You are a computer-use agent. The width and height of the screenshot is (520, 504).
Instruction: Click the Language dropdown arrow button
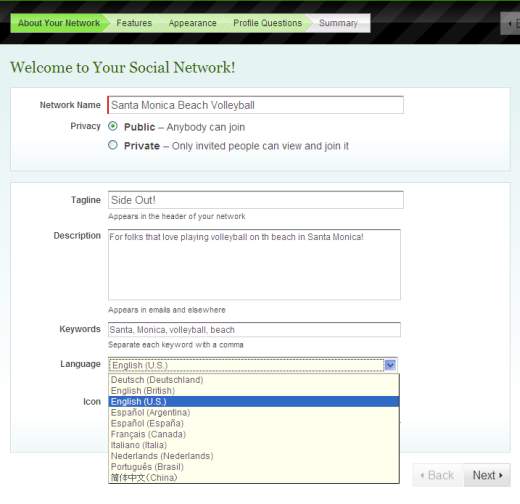[x=390, y=365]
